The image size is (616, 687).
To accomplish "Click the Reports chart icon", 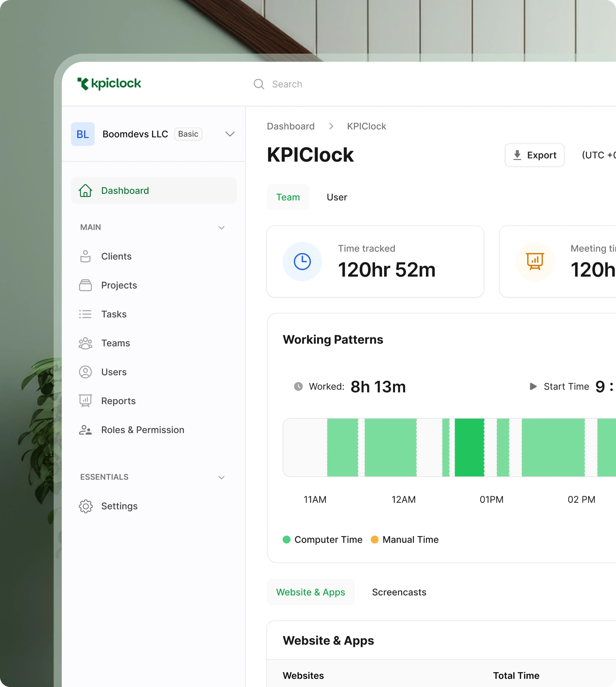I will [x=85, y=401].
